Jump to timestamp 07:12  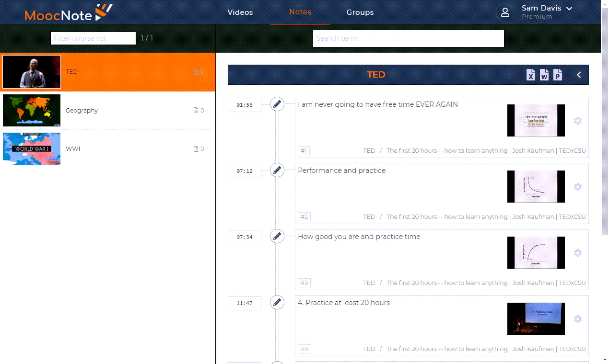point(245,171)
